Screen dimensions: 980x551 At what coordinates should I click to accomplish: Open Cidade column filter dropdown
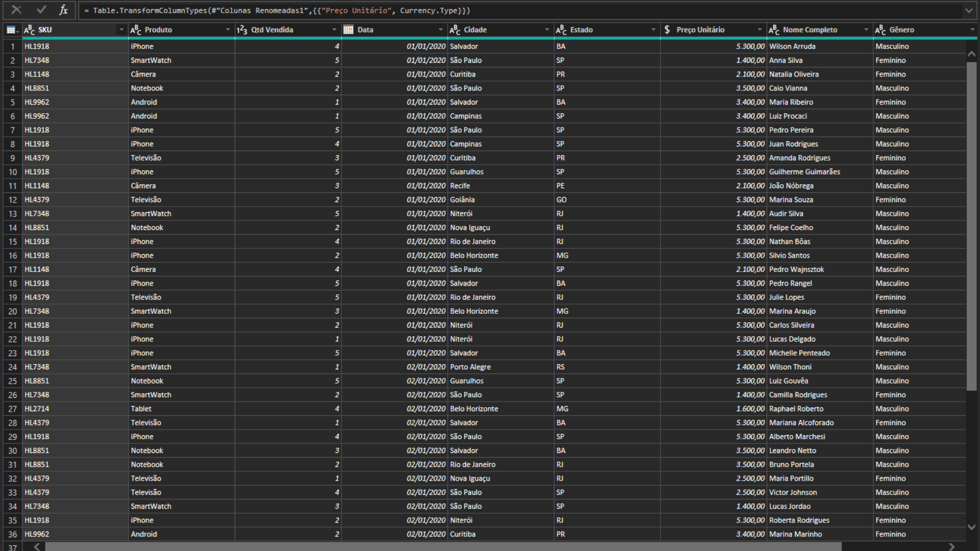[547, 30]
